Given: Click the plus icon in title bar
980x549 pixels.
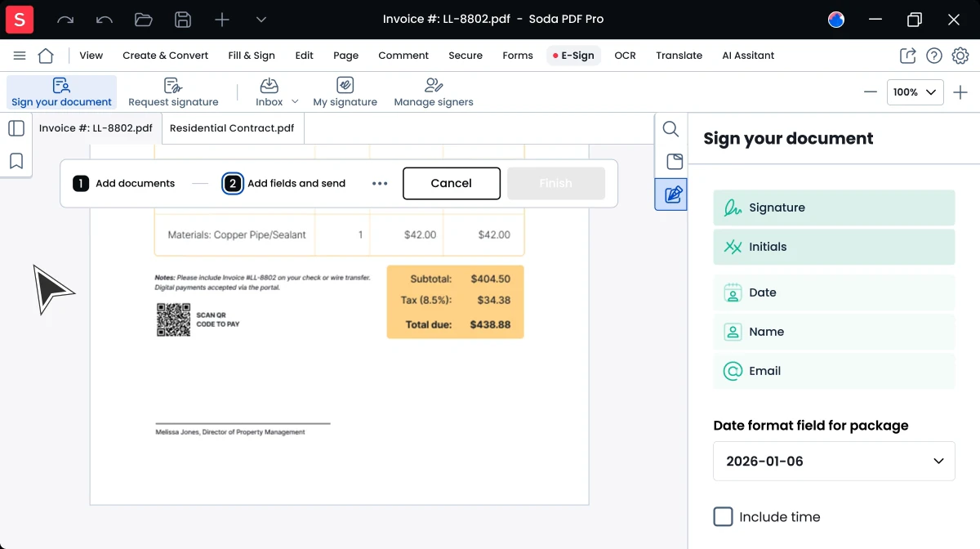Looking at the screenshot, I should [222, 20].
